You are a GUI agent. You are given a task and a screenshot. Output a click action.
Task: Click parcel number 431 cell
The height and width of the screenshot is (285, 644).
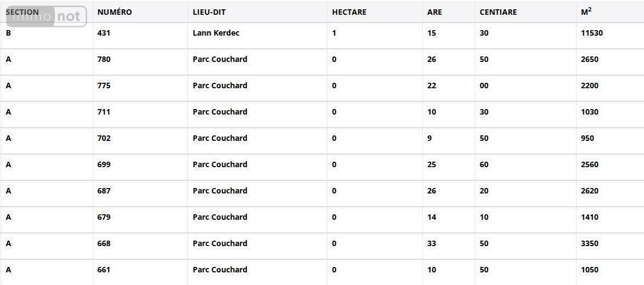tap(104, 33)
